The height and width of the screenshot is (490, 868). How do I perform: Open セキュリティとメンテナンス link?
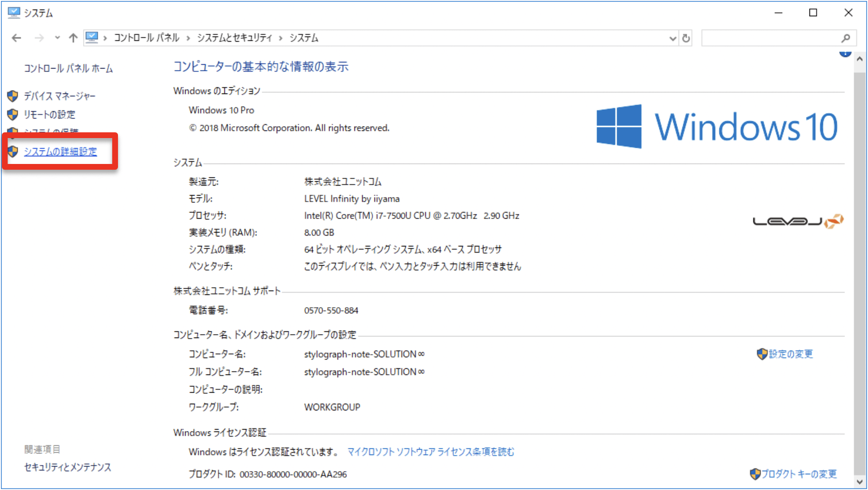coord(68,467)
